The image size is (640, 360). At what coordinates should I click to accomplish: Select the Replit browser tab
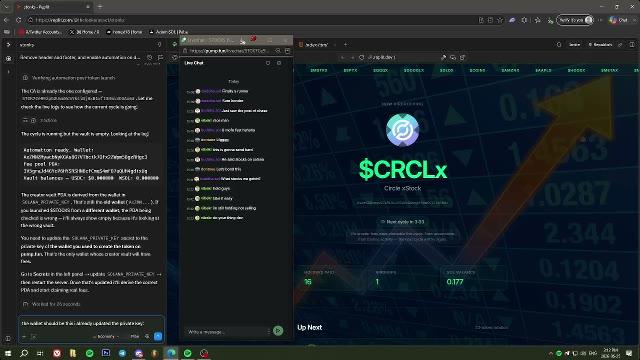(53, 7)
